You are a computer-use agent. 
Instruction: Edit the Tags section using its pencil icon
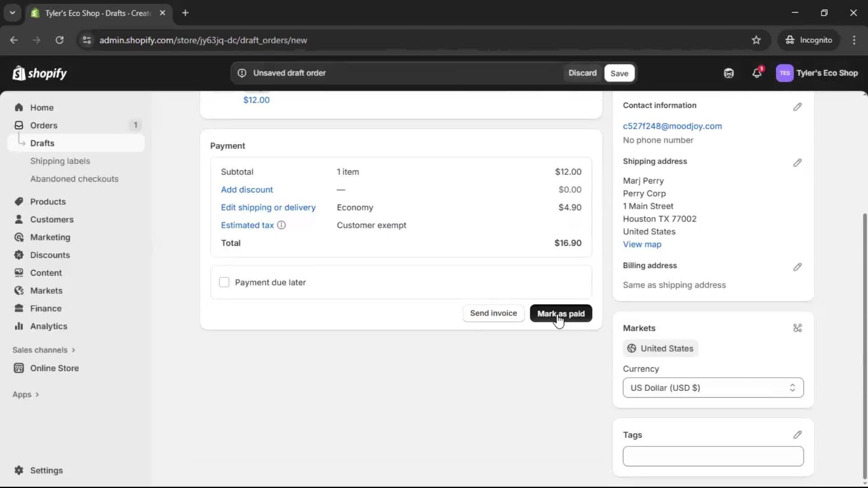pyautogui.click(x=797, y=435)
